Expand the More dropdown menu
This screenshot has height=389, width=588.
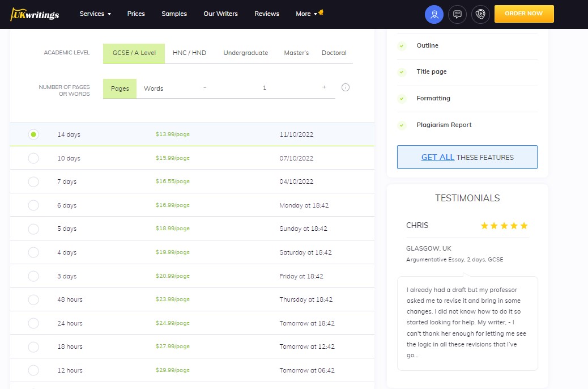pyautogui.click(x=306, y=14)
